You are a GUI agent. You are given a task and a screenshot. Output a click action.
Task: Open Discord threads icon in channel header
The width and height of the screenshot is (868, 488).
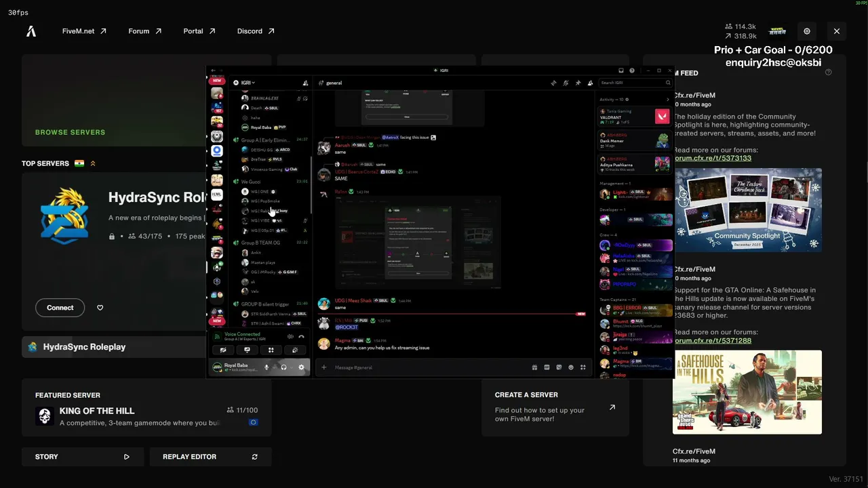tap(553, 83)
